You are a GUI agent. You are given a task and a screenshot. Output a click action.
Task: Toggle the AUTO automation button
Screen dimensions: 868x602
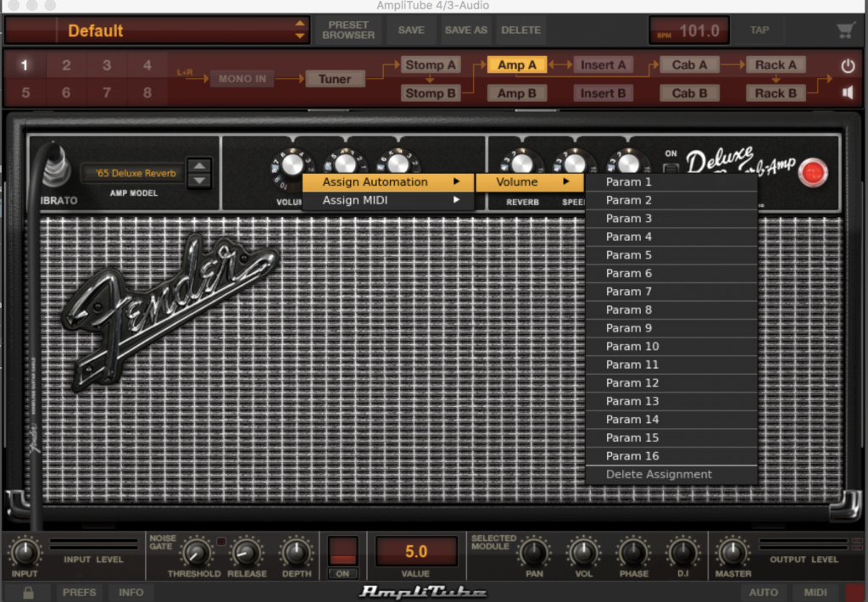(x=764, y=592)
